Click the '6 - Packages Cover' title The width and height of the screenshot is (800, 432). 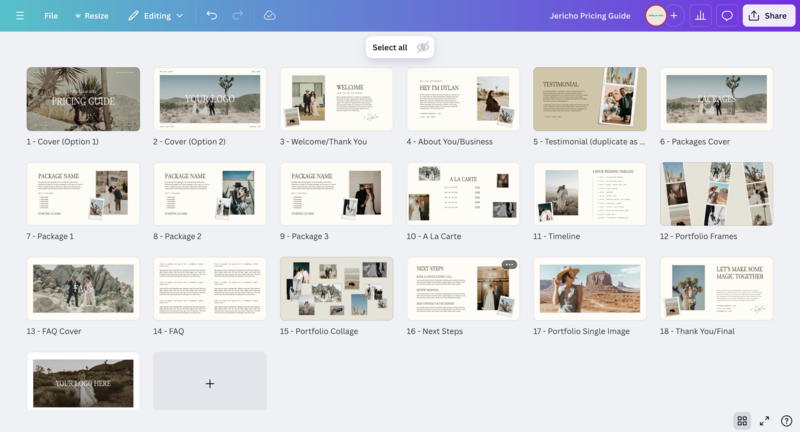click(x=695, y=142)
